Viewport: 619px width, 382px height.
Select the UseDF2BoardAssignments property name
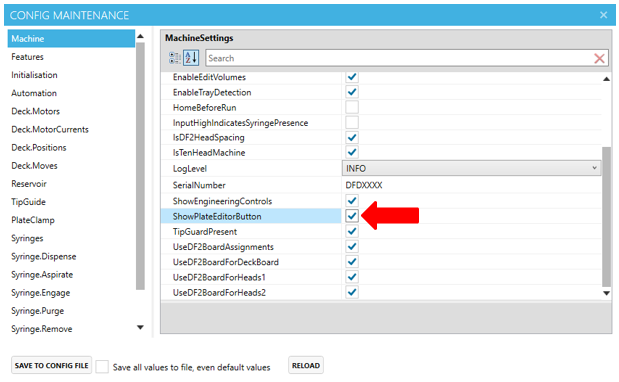(223, 247)
